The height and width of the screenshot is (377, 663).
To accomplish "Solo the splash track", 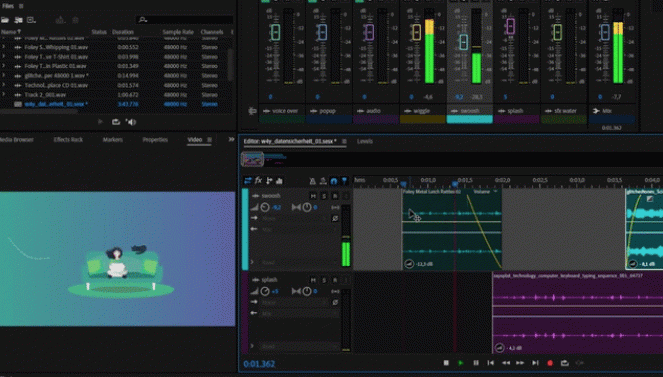I will (x=324, y=280).
